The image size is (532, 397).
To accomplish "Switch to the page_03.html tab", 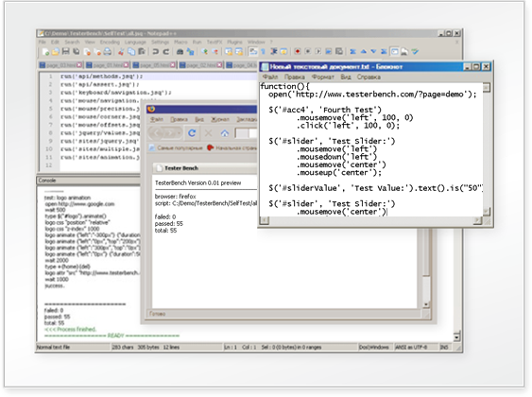I will [x=60, y=65].
